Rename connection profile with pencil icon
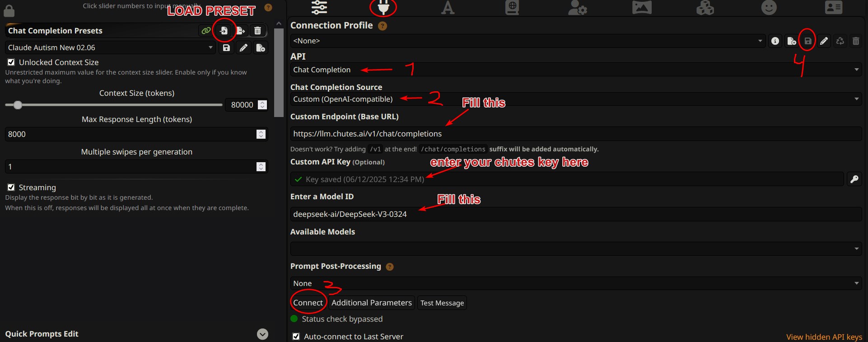This screenshot has height=342, width=868. pos(824,41)
